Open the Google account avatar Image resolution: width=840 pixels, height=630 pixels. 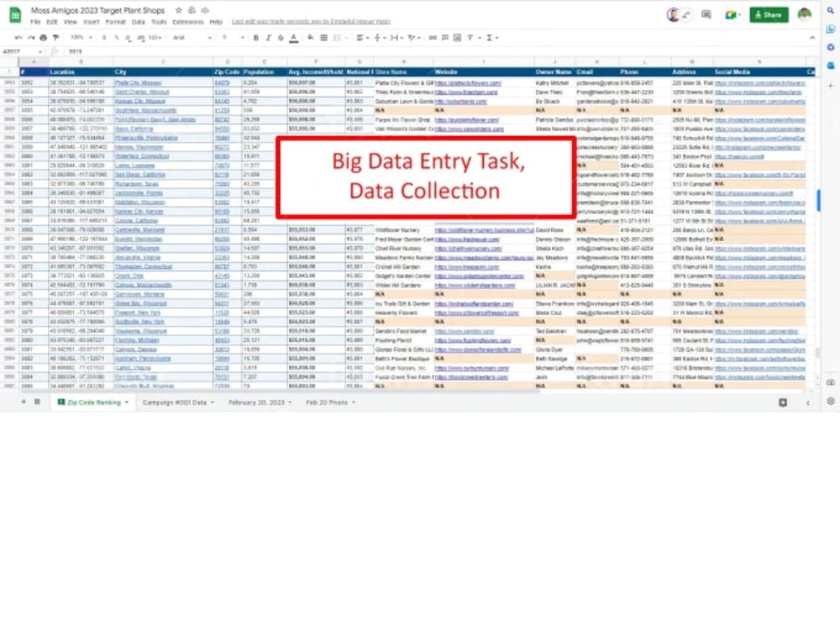click(x=804, y=14)
